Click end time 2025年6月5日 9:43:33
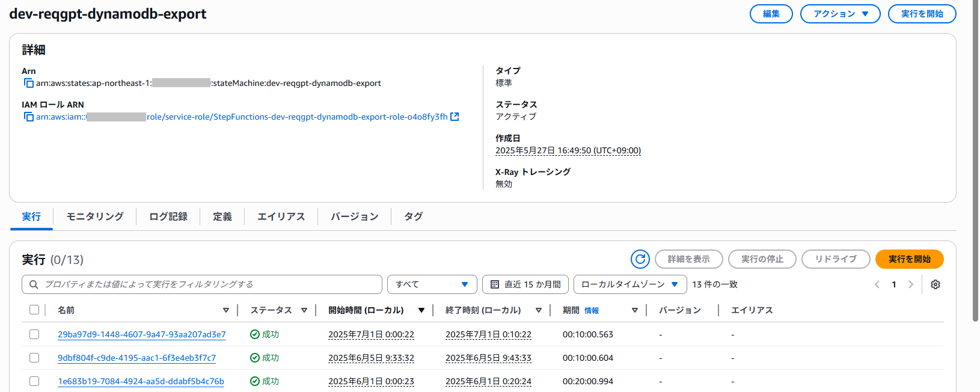 click(488, 358)
